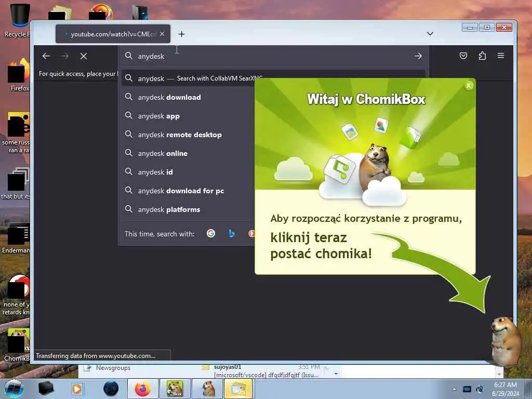The height and width of the screenshot is (399, 532).
Task: Select suggestion 'anydesk download'
Action: click(189, 97)
